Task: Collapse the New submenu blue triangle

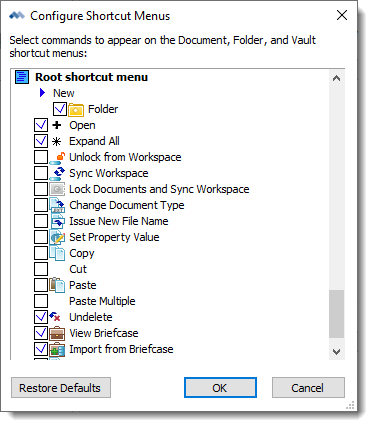Action: tap(42, 93)
